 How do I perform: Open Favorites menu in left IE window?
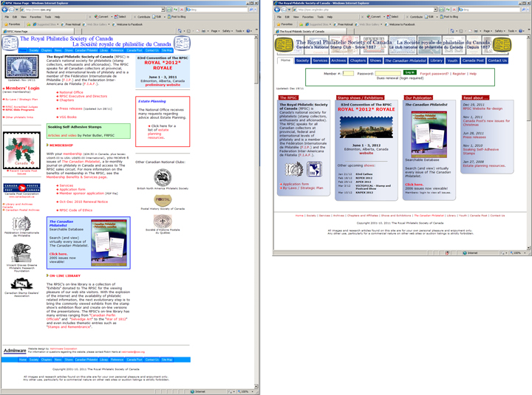click(x=35, y=17)
